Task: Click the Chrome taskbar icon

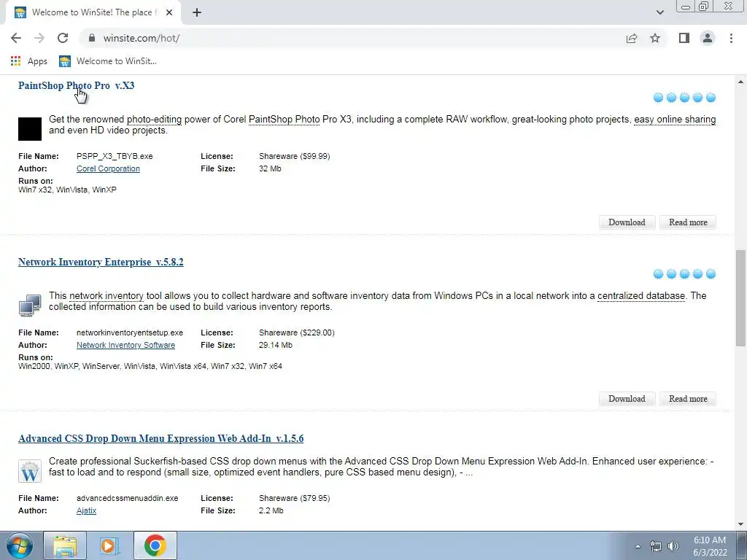Action: [x=155, y=545]
